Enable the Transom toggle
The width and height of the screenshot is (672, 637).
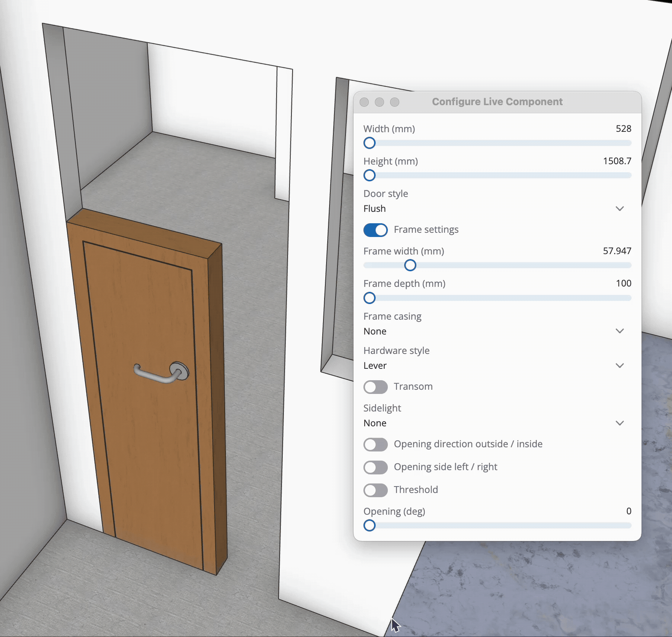click(x=375, y=387)
